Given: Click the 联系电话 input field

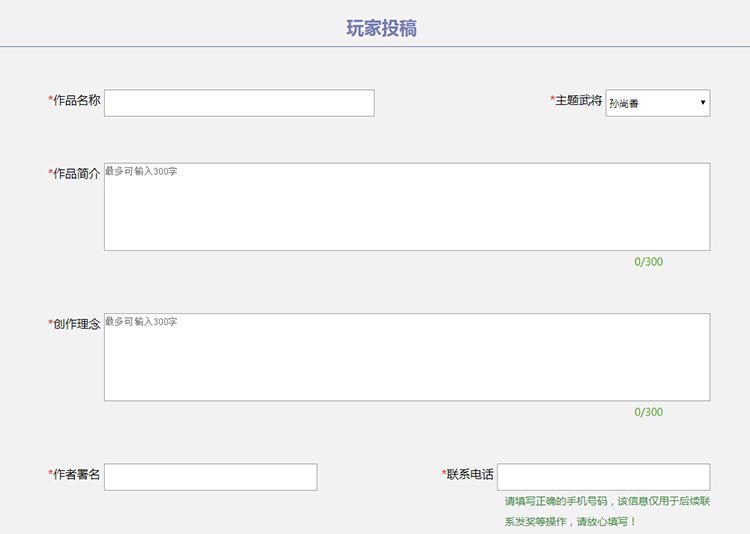Looking at the screenshot, I should [603, 477].
